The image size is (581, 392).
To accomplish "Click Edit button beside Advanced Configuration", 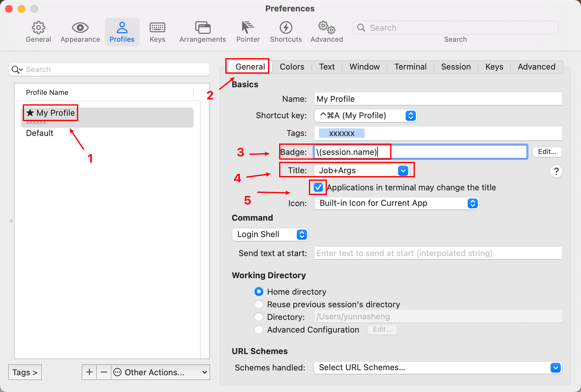I will [x=382, y=329].
